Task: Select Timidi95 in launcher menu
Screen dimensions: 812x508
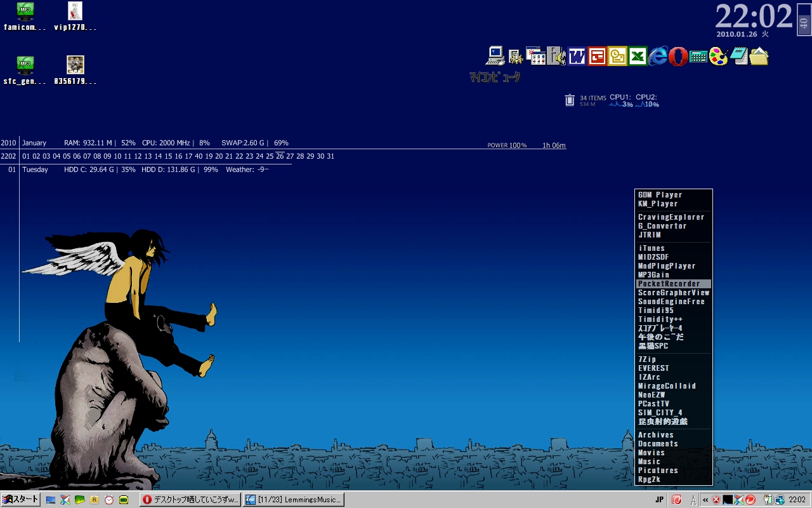Action: pos(674,311)
